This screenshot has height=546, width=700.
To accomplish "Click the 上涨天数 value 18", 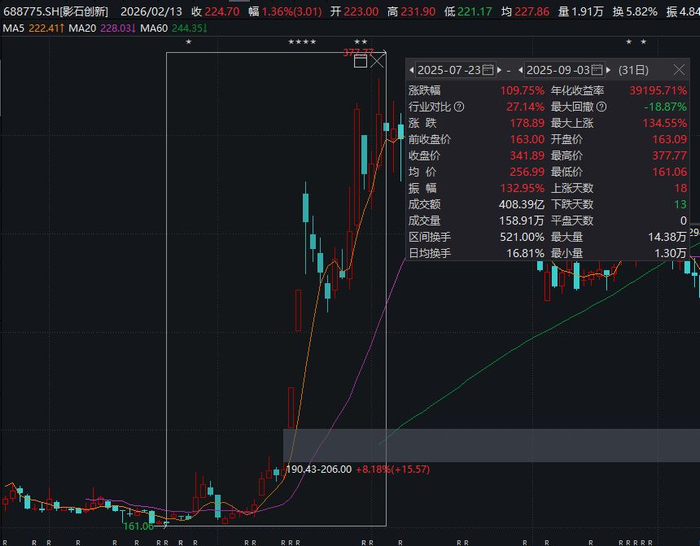I will (x=681, y=188).
